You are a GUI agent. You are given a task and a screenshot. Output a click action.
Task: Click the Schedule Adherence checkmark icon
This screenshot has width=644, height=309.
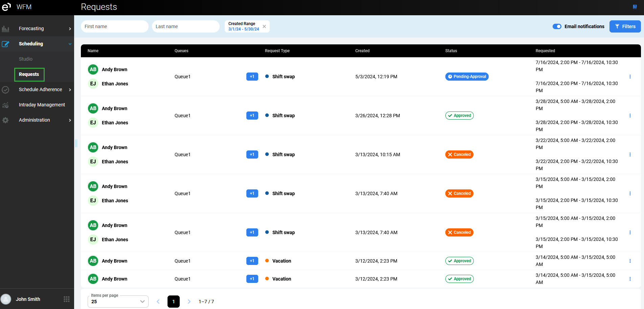5,90
